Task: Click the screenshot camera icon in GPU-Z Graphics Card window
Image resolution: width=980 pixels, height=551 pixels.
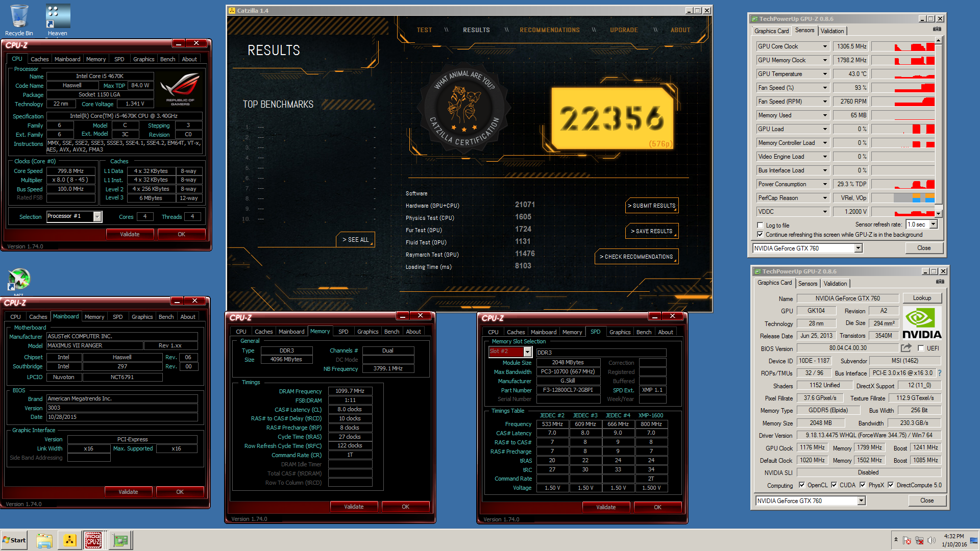Action: (x=940, y=282)
